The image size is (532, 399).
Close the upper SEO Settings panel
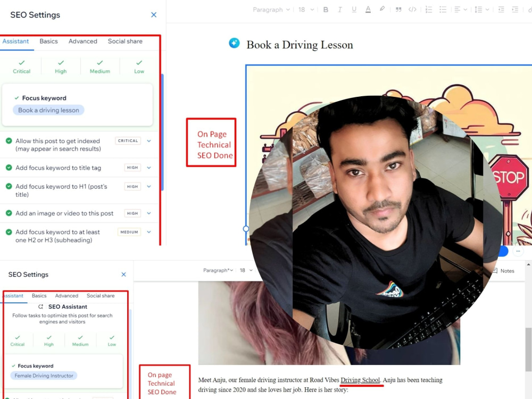pyautogui.click(x=154, y=14)
